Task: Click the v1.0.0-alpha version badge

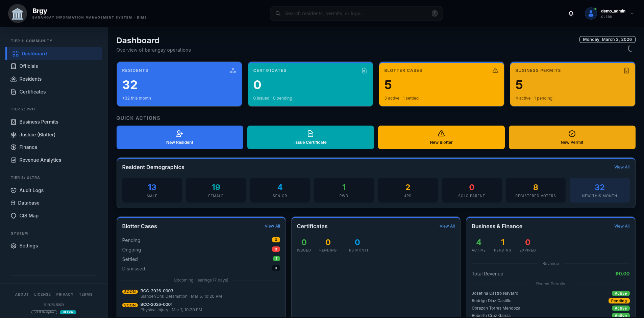Action: coord(44,312)
